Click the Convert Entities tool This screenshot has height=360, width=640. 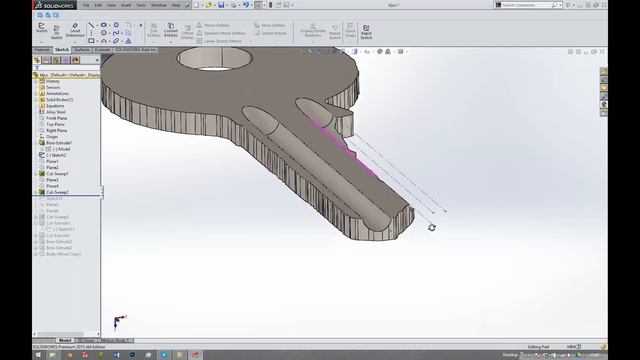tap(171, 30)
